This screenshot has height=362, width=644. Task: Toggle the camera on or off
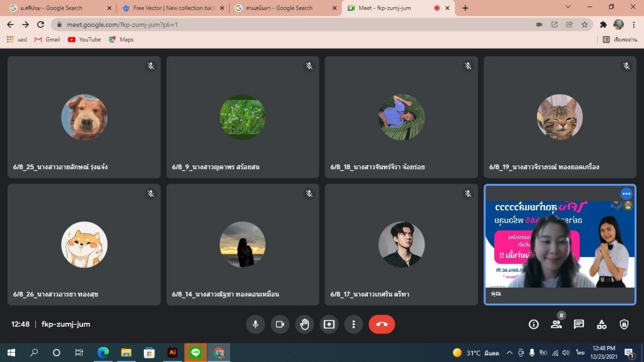280,324
